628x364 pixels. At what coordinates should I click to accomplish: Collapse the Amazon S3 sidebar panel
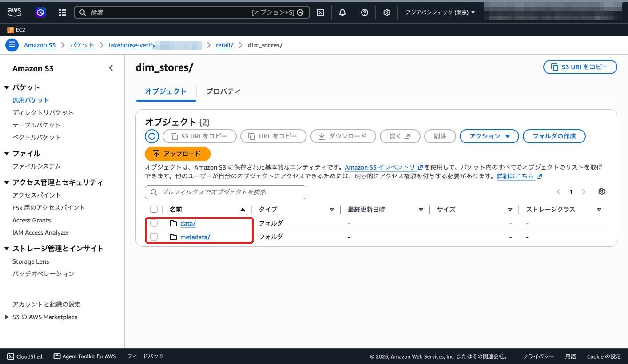[111, 68]
